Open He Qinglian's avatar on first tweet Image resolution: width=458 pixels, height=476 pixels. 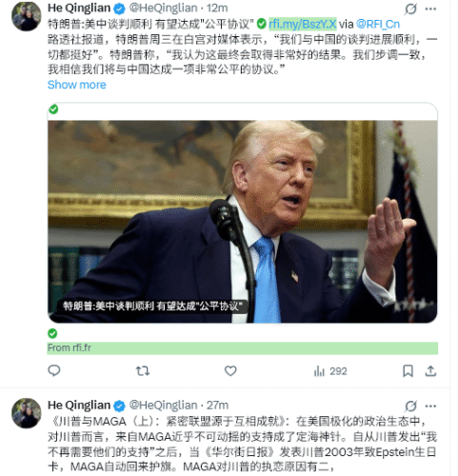27,16
